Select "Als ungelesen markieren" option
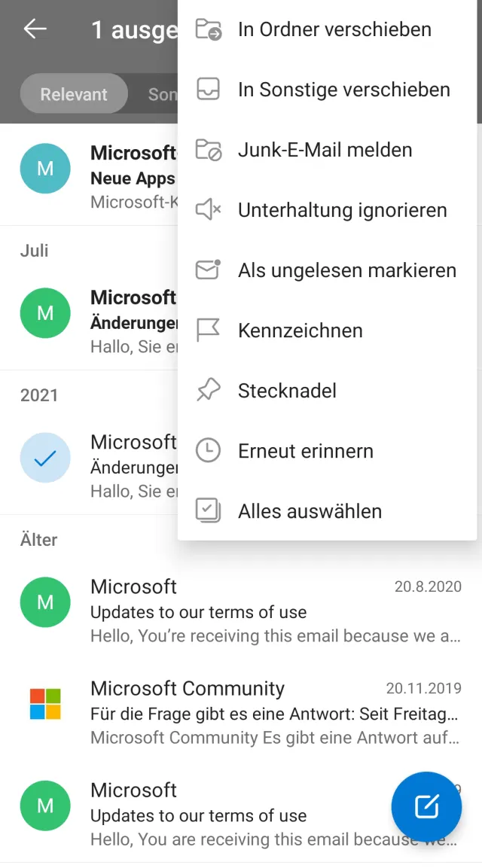The image size is (482, 868). click(x=346, y=270)
